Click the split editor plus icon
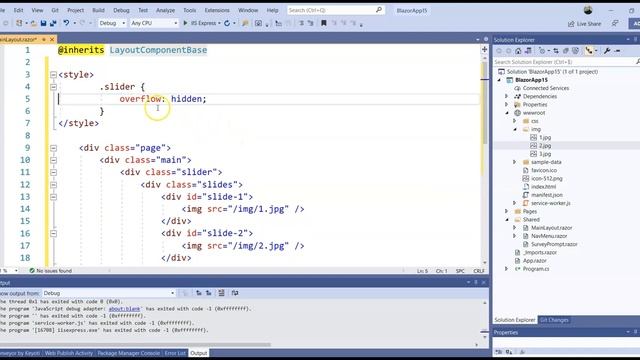 tap(484, 49)
